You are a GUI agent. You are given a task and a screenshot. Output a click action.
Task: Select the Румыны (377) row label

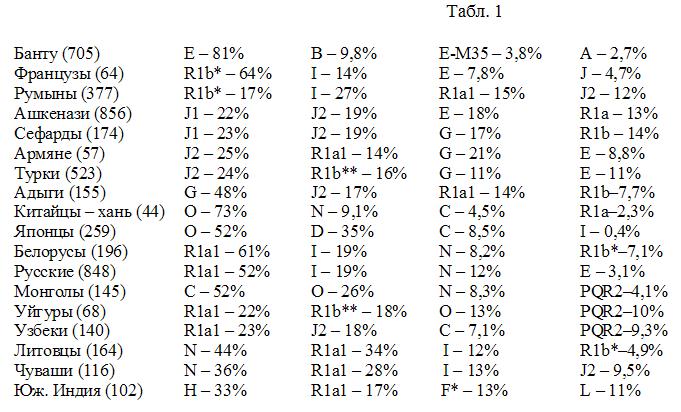[66, 93]
